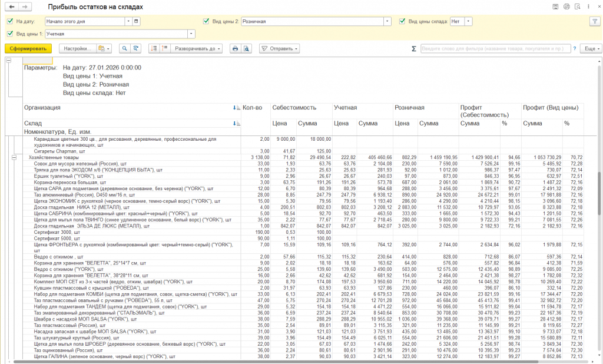
Task: Open the 'Розничная' price type dropdown
Action: [x=387, y=21]
